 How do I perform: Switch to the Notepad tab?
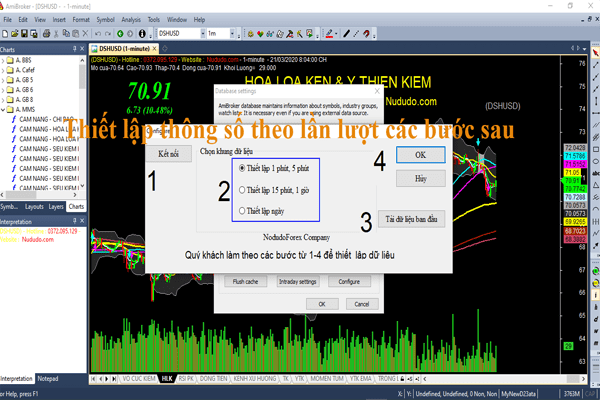point(48,379)
